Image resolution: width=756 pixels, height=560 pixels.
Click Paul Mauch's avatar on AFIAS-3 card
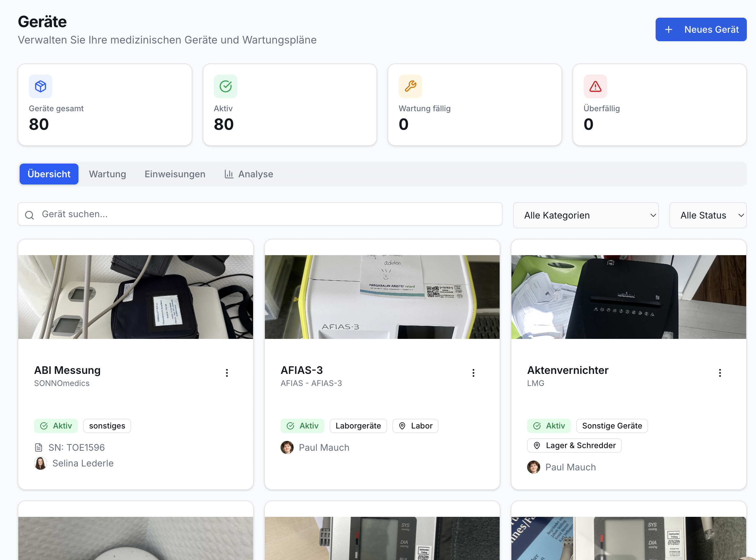pyautogui.click(x=287, y=447)
